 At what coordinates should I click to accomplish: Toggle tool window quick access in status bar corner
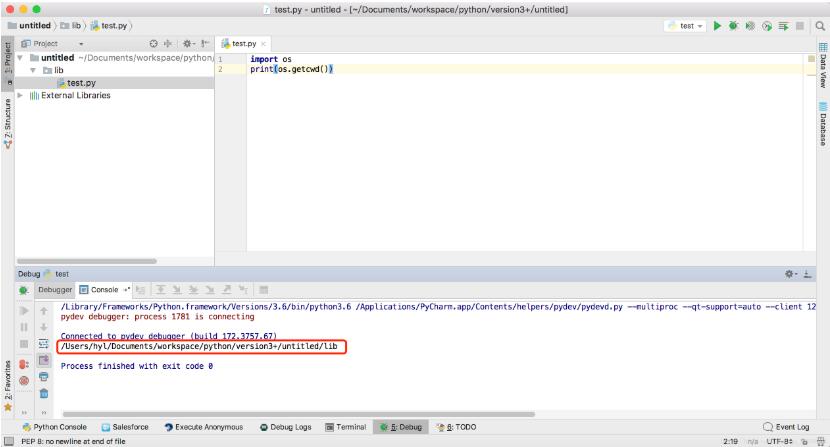point(8,441)
